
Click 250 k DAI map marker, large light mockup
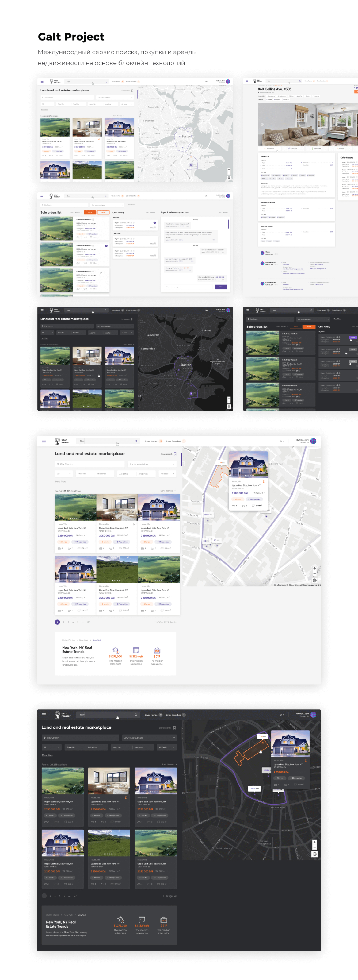point(208,514)
